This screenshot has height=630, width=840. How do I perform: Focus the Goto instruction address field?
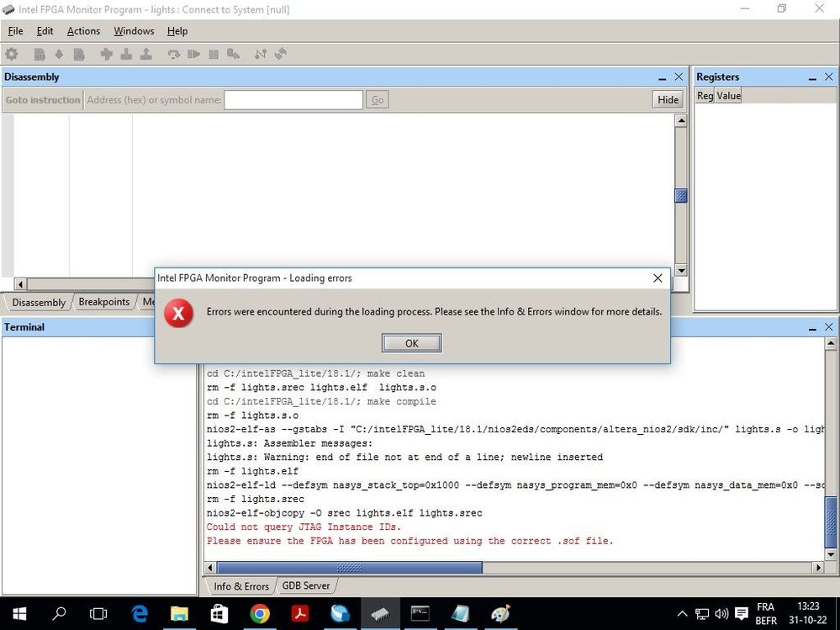pyautogui.click(x=293, y=99)
